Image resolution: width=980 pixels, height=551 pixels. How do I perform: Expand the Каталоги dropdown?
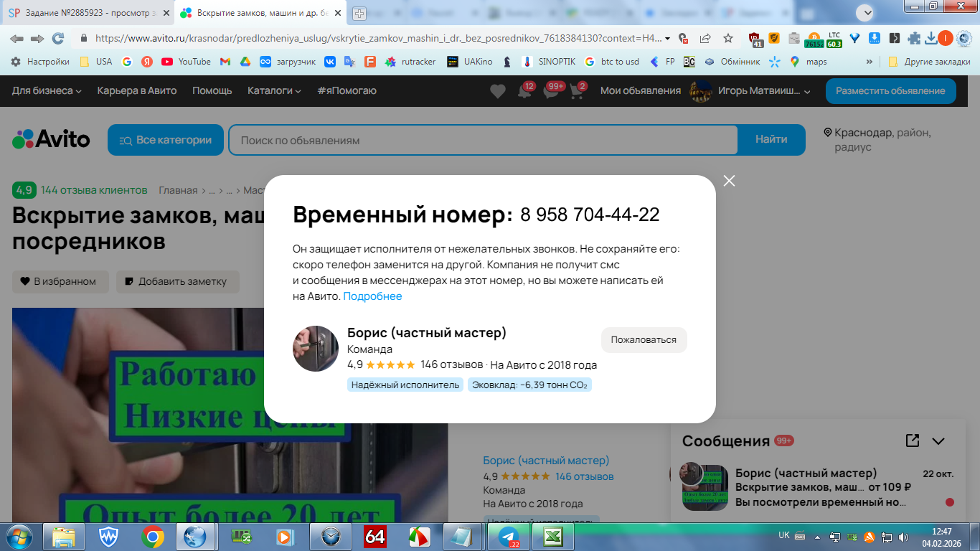[x=274, y=90]
